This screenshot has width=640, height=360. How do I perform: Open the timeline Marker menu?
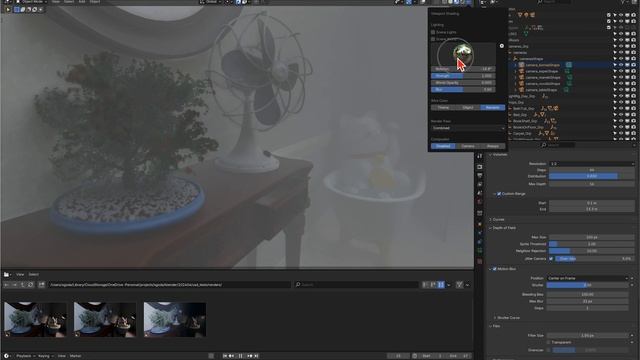[76, 356]
